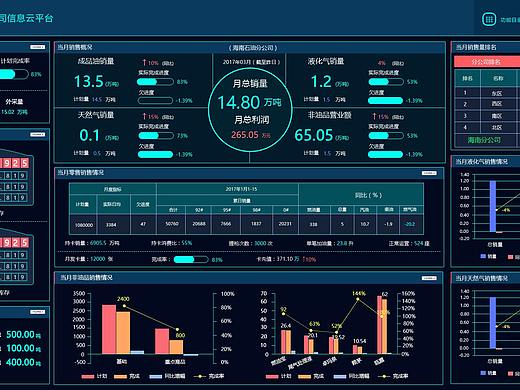Toggle blue legend in 液化气 sales chart
The image size is (520, 390).
point(488,256)
